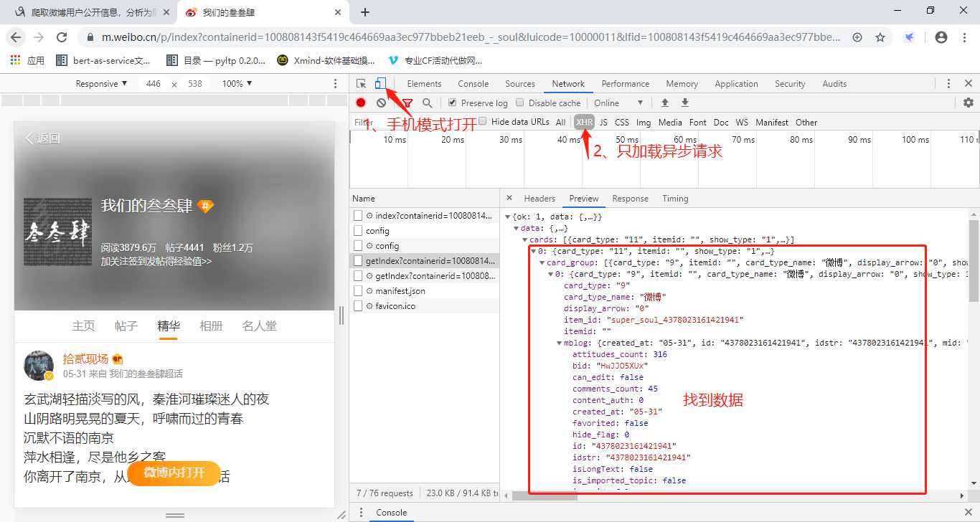Open the Console drawer three-dot menu
Viewport: 980px width, 522px height.
360,513
